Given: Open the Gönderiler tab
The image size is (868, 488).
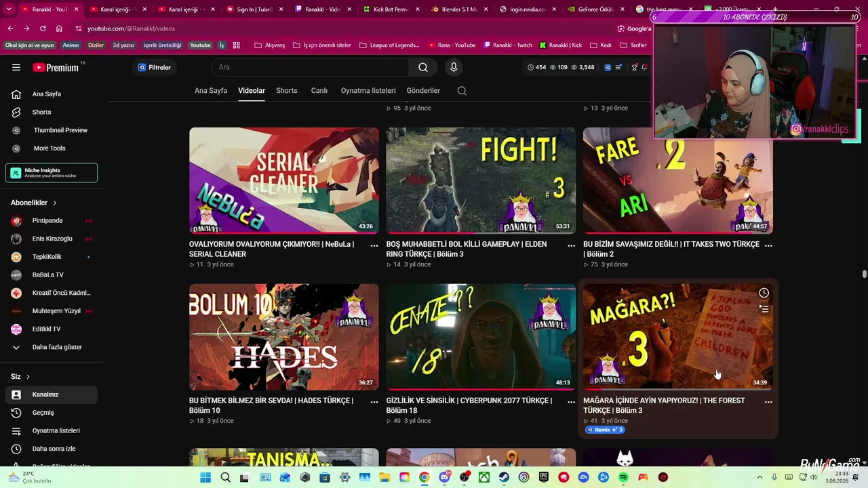Looking at the screenshot, I should [x=423, y=91].
